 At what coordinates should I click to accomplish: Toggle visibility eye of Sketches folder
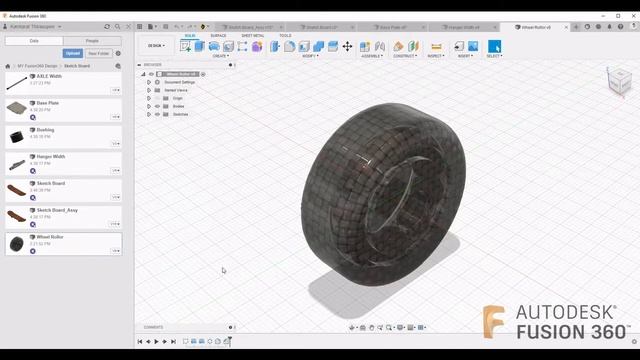(x=157, y=114)
